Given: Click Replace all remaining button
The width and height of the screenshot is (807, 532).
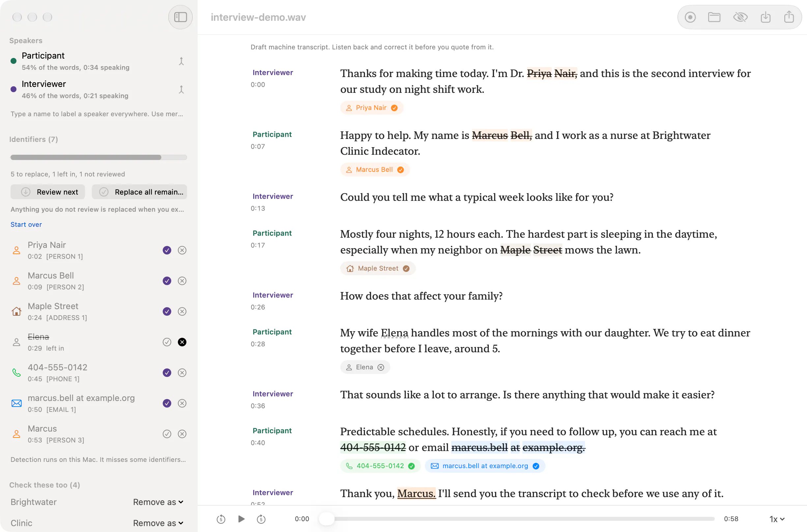Looking at the screenshot, I should (139, 192).
